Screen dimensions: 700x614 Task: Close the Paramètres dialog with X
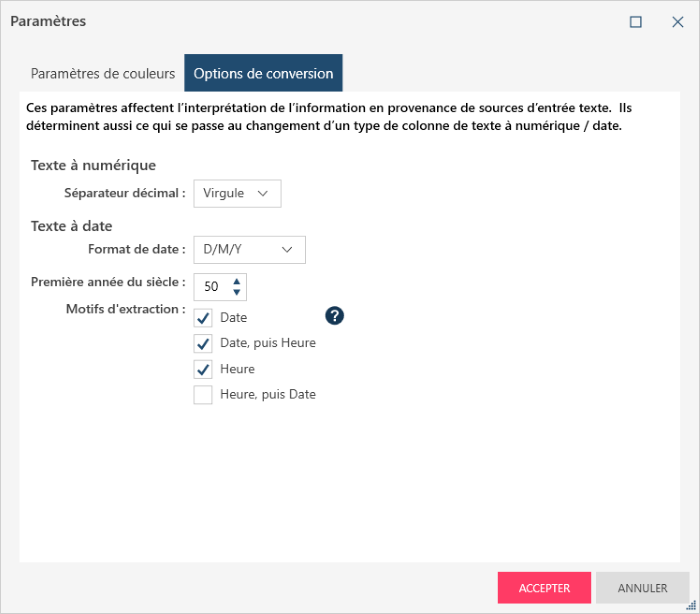(x=677, y=22)
